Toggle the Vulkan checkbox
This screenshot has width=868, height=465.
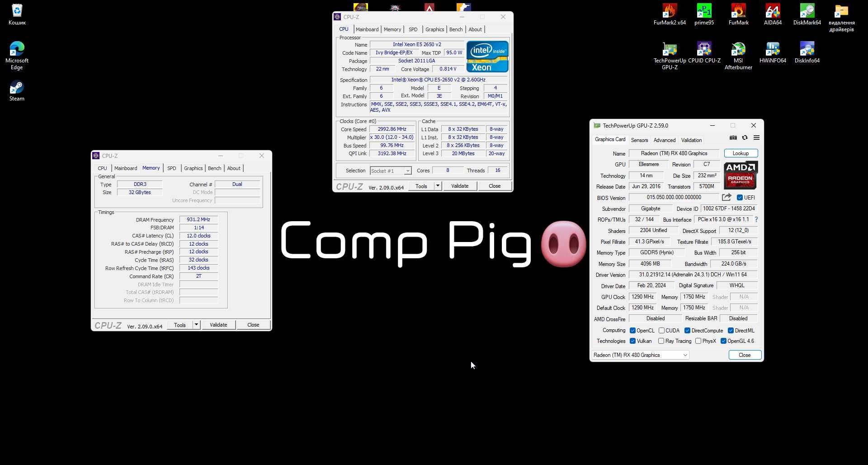click(632, 341)
